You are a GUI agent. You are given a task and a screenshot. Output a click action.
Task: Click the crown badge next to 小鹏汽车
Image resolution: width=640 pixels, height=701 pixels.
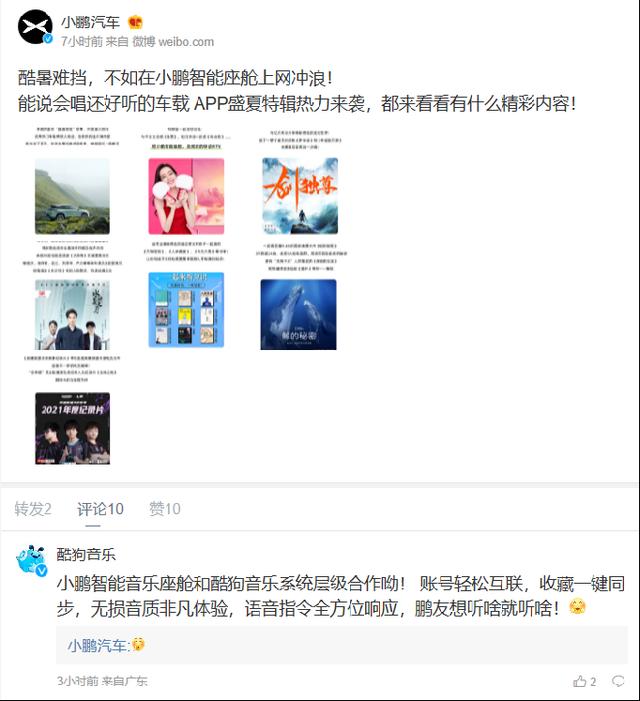coord(135,21)
